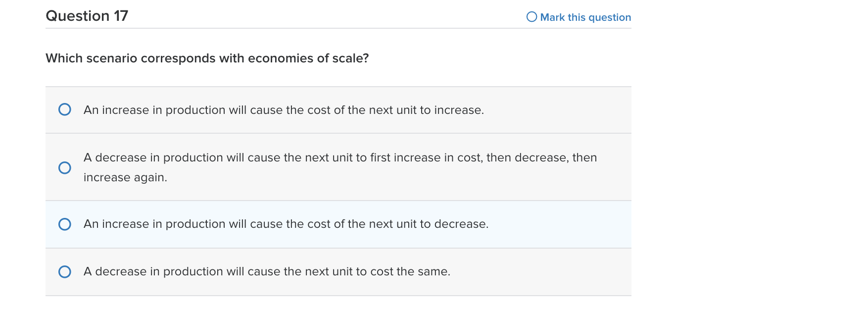Click the circle icon left of 'Mark this question'

point(532,17)
